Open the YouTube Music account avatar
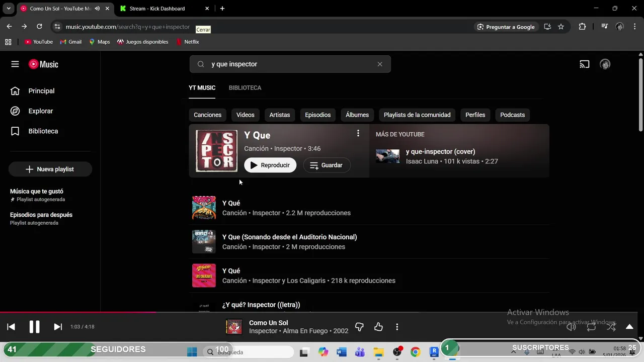This screenshot has width=644, height=362. coord(605,64)
